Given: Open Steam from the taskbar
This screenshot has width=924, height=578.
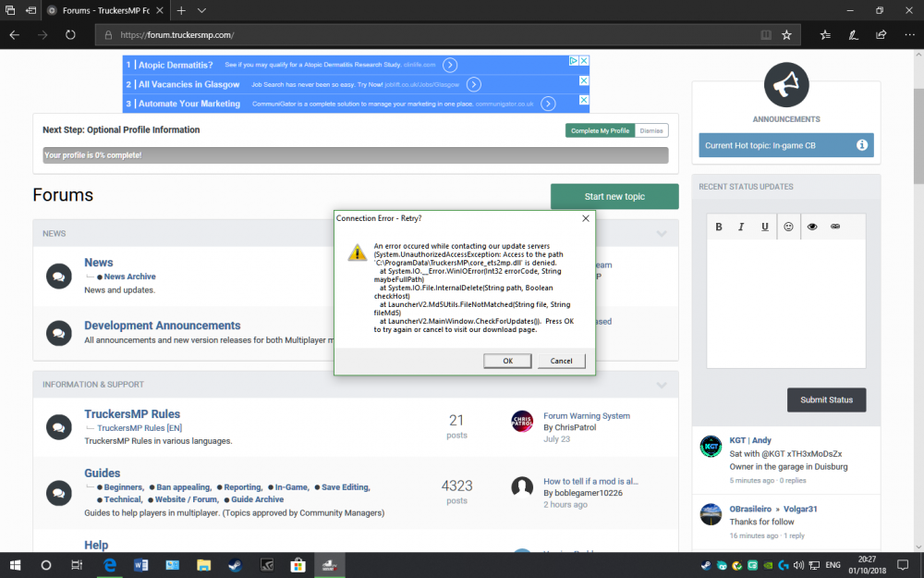Looking at the screenshot, I should point(236,565).
